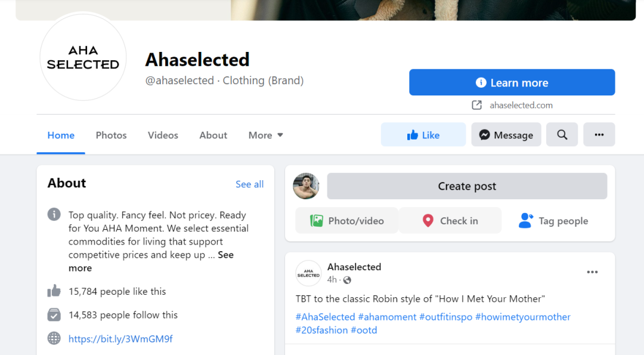Image resolution: width=644 pixels, height=355 pixels.
Task: Click the external link icon beside ahaselected.com
Action: [x=476, y=105]
